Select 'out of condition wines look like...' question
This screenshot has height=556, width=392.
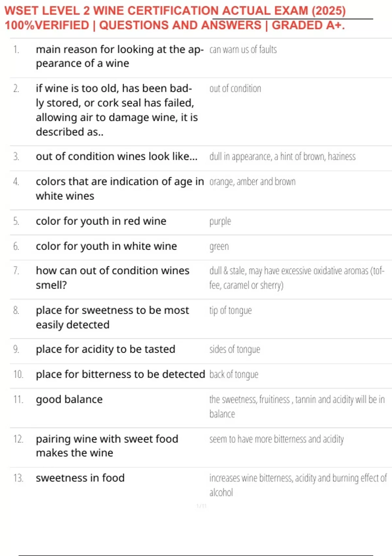pos(117,156)
